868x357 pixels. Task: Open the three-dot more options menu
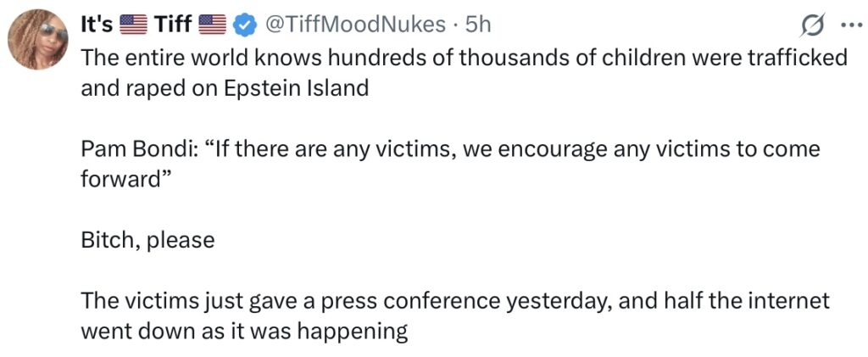(848, 25)
